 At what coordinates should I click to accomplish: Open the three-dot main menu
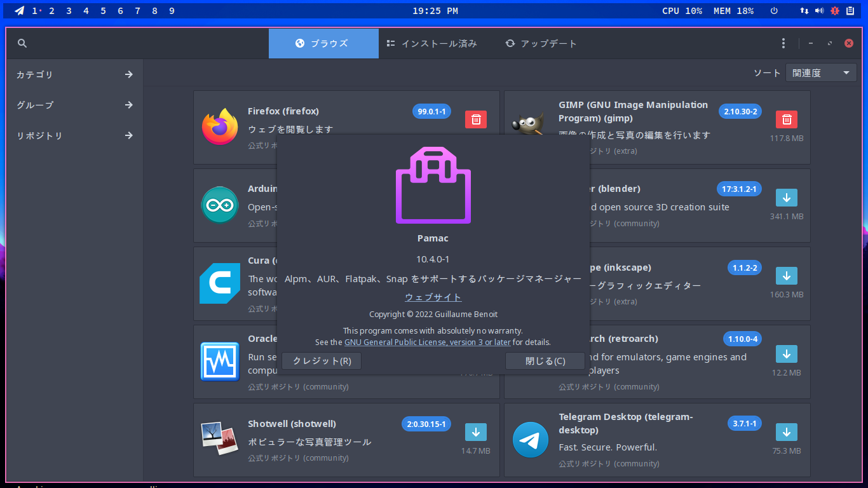(783, 43)
